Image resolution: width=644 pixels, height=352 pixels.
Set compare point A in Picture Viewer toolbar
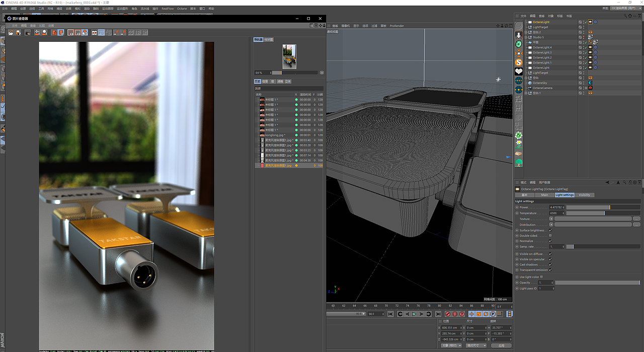click(116, 32)
